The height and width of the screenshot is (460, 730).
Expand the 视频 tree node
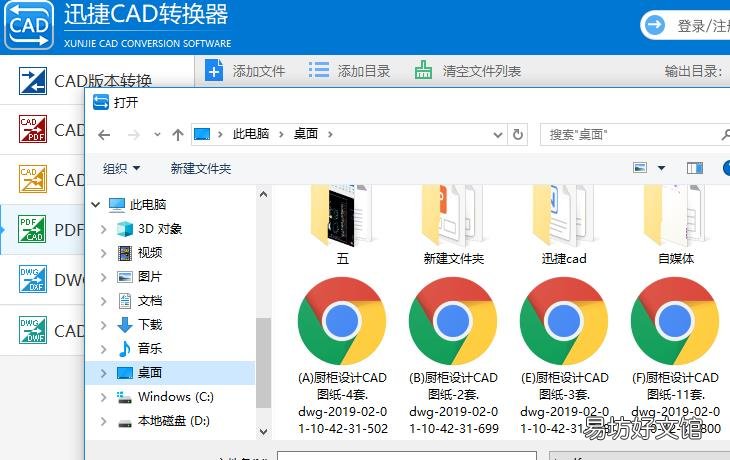(x=103, y=253)
